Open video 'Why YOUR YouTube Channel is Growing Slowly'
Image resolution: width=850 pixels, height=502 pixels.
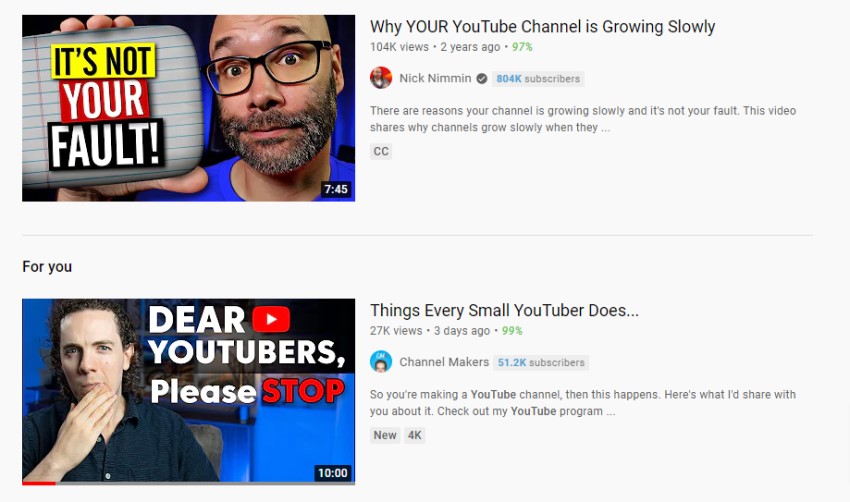[542, 27]
